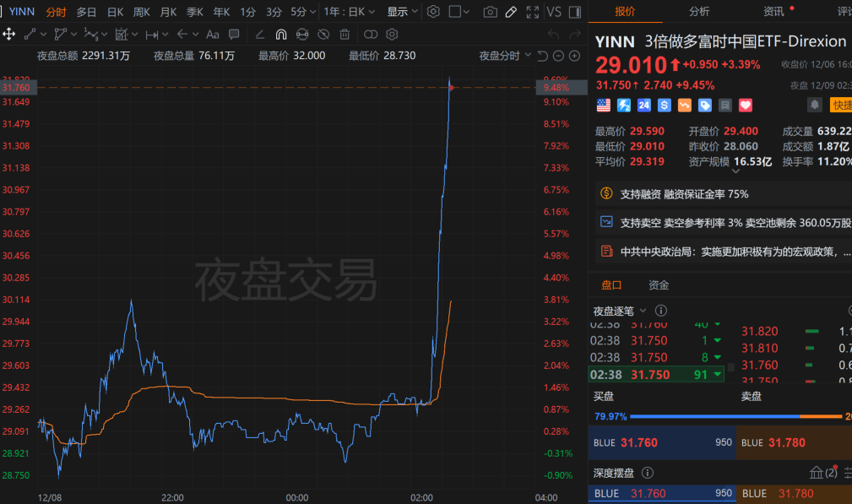
Task: Switch to 分时 intraday chart tab
Action: point(56,12)
